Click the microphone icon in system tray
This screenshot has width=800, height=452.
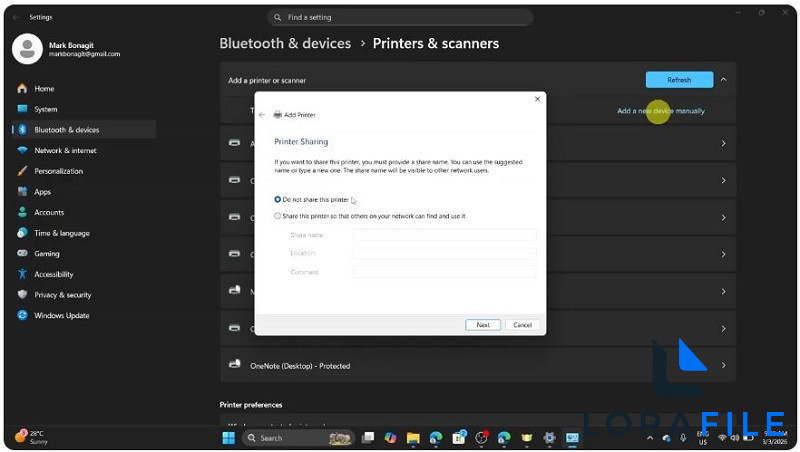click(683, 438)
